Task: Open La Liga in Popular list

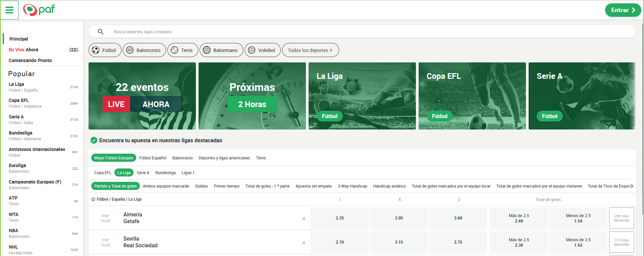Action: click(43, 87)
